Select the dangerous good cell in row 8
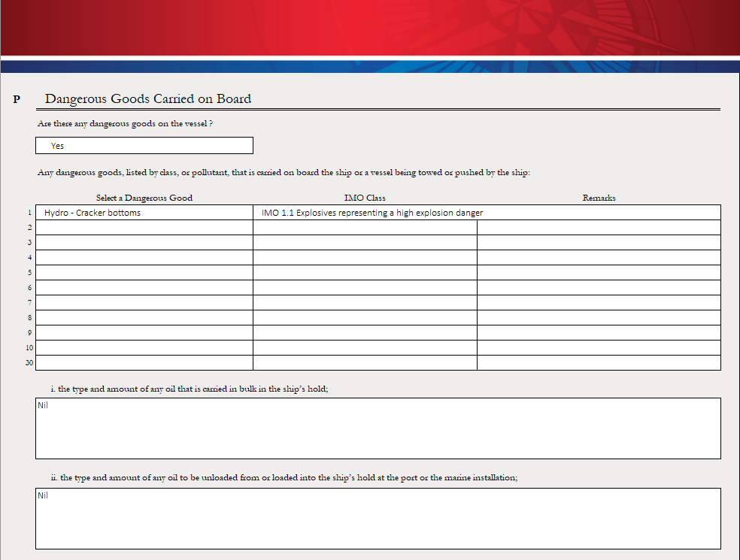The image size is (740, 560). point(144,318)
